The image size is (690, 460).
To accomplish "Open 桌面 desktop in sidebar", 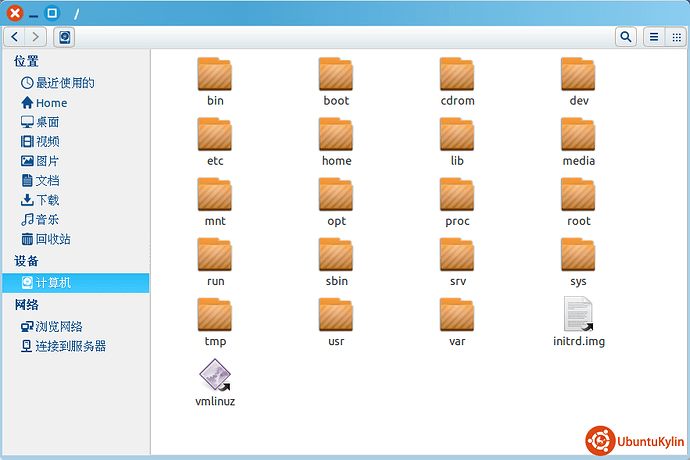I will coord(47,122).
